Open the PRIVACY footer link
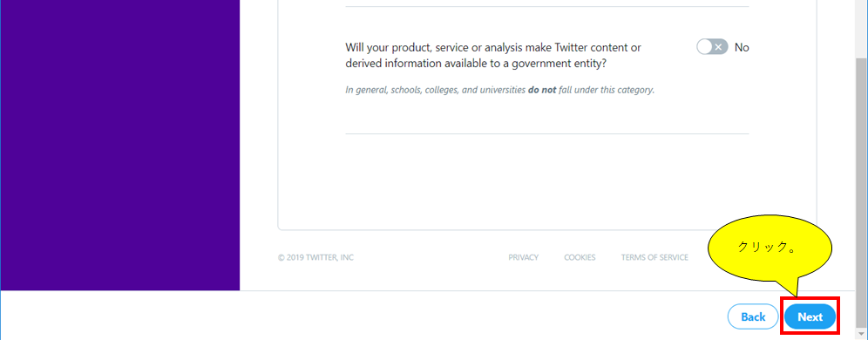The height and width of the screenshot is (340, 868). [x=523, y=257]
